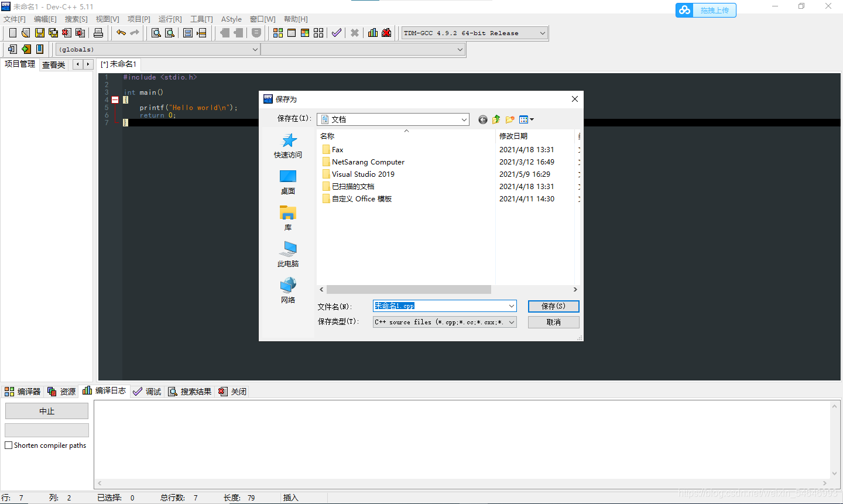
Task: Click the Open file toolbar icon
Action: 26,33
